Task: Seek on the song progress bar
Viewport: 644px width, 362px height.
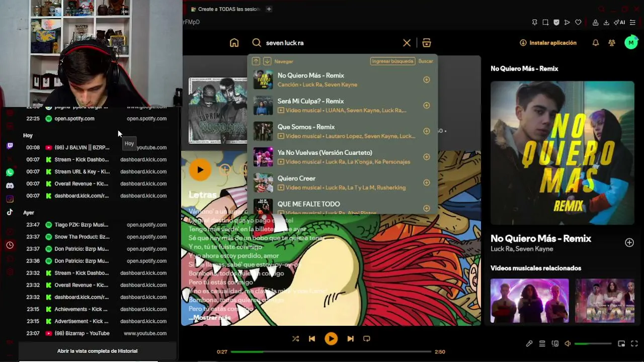Action: point(331,352)
